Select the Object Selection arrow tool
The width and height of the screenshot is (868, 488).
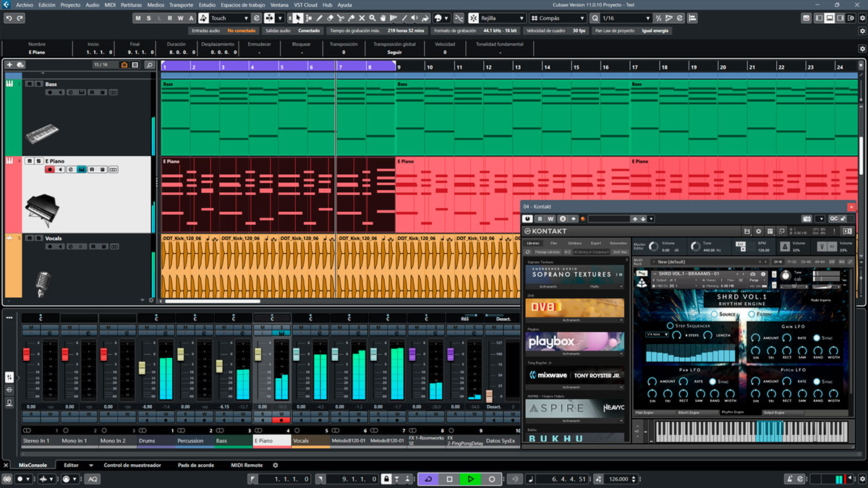click(x=299, y=18)
